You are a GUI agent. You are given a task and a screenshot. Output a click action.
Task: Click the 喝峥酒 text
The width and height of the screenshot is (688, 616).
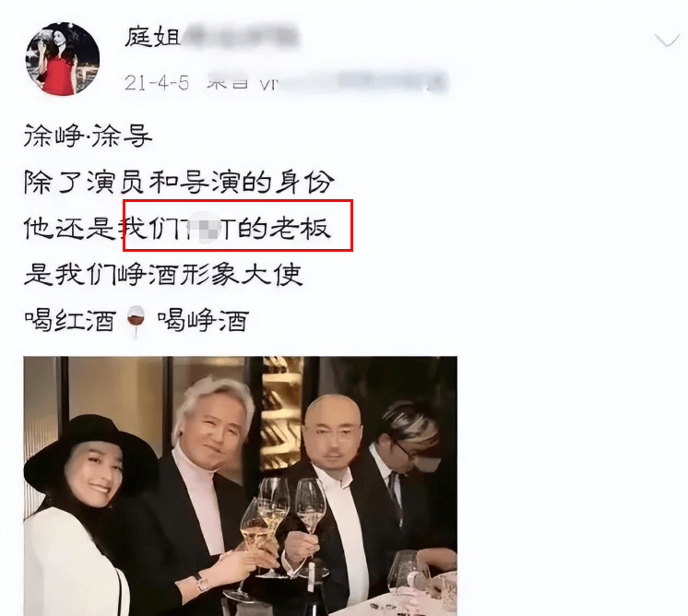point(203,320)
